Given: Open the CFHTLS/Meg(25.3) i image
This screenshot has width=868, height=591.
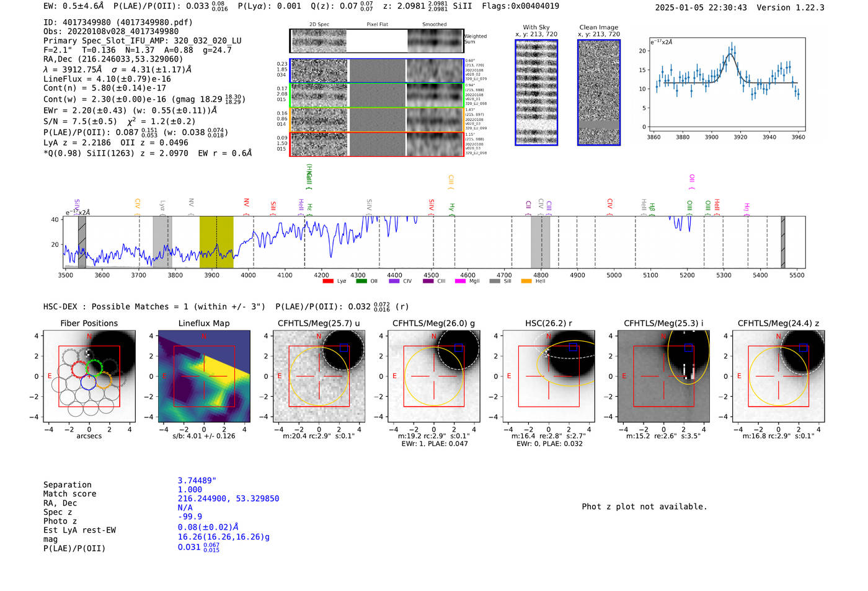Looking at the screenshot, I should click(663, 376).
